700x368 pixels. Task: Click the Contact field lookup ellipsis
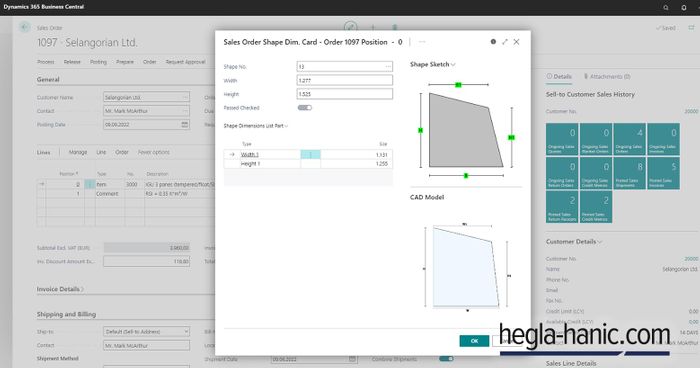point(185,111)
